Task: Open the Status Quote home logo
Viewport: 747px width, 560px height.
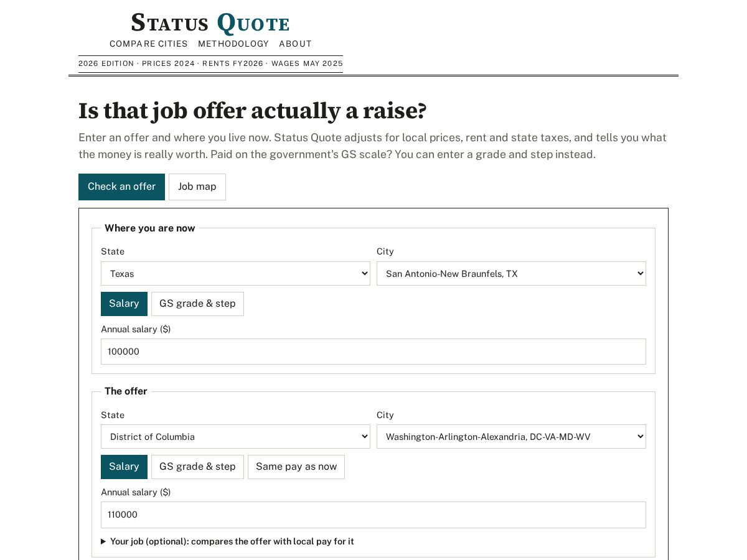Action: click(x=210, y=23)
